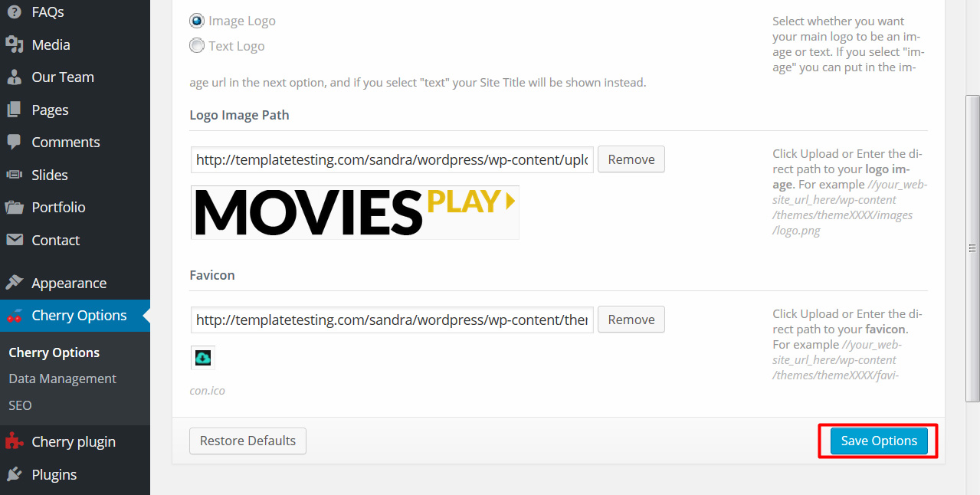The width and height of the screenshot is (980, 495).
Task: Click the Favicon URL input field
Action: [x=392, y=320]
